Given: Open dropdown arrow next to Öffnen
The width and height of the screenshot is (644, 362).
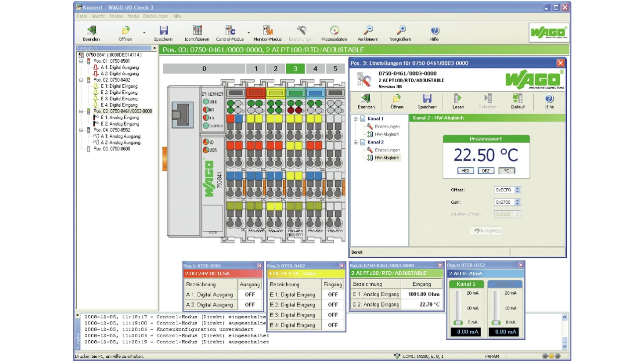Looking at the screenshot, I should (x=144, y=33).
